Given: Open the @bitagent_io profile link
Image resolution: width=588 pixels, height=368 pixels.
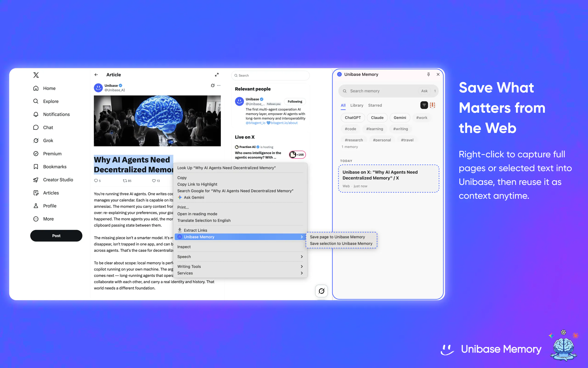Looking at the screenshot, I should pyautogui.click(x=255, y=123).
